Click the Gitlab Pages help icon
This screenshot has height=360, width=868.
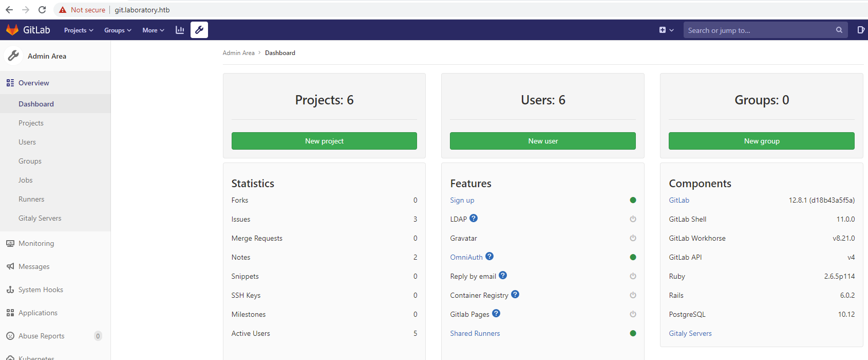[x=496, y=314]
